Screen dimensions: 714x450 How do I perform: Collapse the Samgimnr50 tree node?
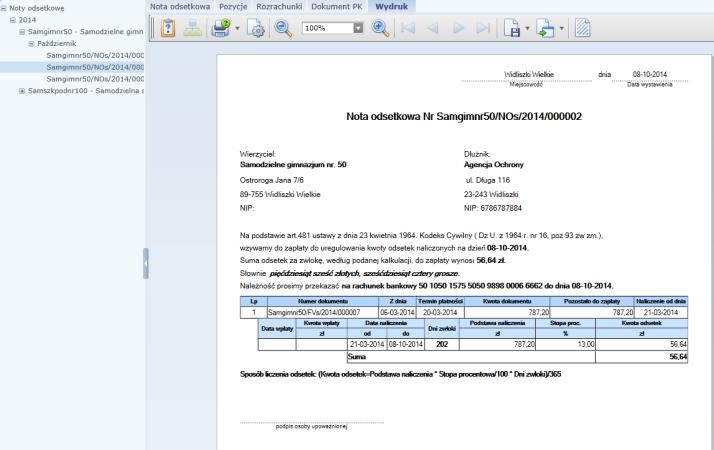22,32
